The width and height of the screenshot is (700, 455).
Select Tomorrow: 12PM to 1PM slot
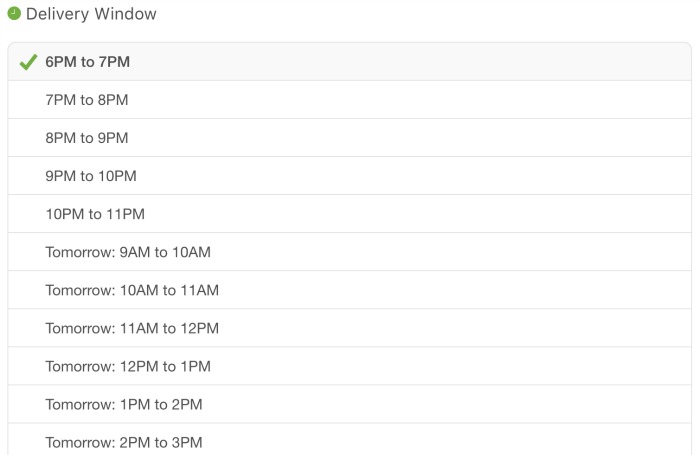pyautogui.click(x=128, y=366)
